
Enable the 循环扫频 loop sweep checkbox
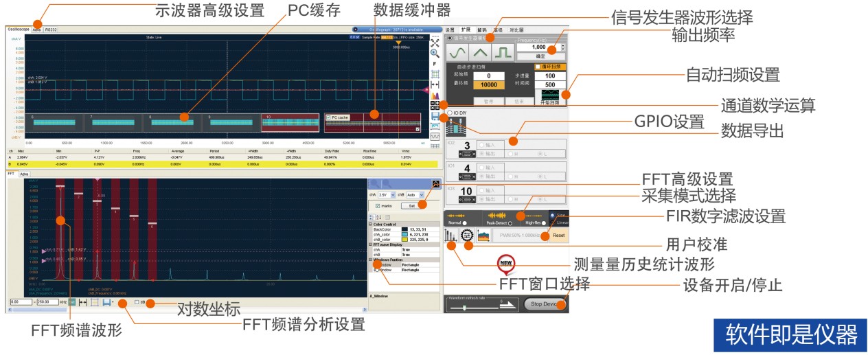click(538, 67)
